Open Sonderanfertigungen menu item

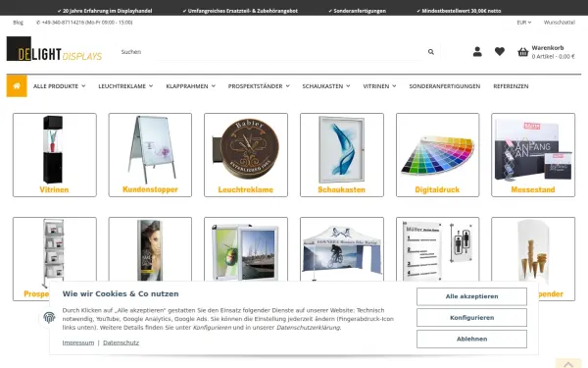point(444,86)
